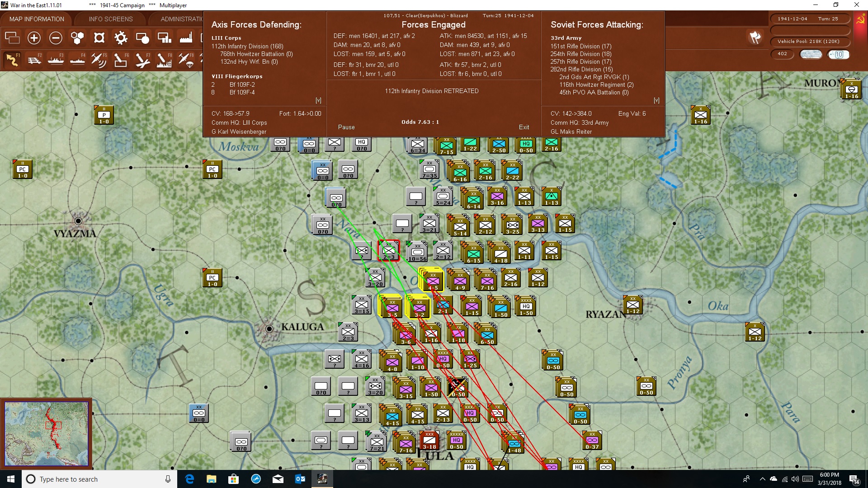
Task: Click the taskbar search box
Action: click(99, 479)
